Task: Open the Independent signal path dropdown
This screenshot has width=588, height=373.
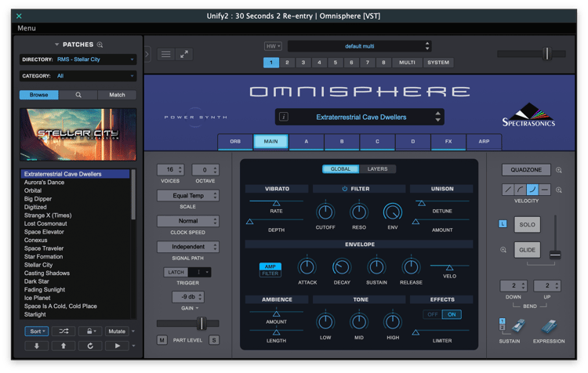Action: [188, 247]
